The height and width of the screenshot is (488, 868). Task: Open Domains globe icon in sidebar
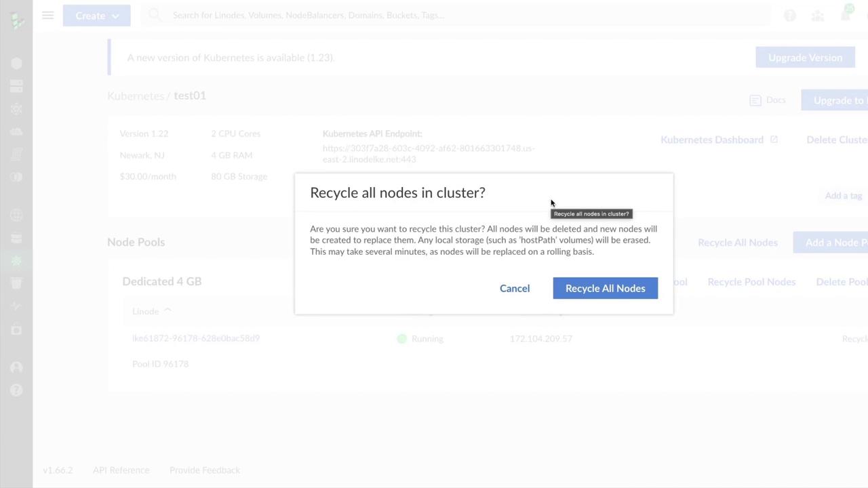click(x=17, y=216)
